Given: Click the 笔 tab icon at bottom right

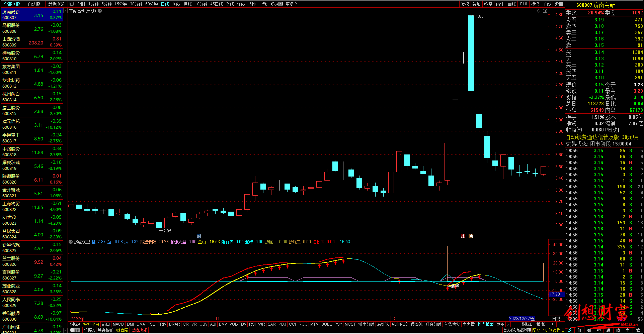Looking at the screenshot, I should pos(570,330).
